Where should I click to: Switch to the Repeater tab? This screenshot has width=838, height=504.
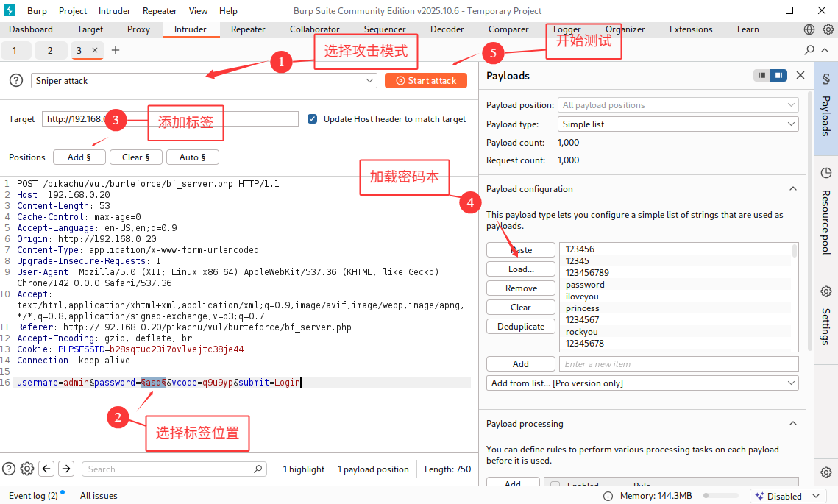[248, 29]
